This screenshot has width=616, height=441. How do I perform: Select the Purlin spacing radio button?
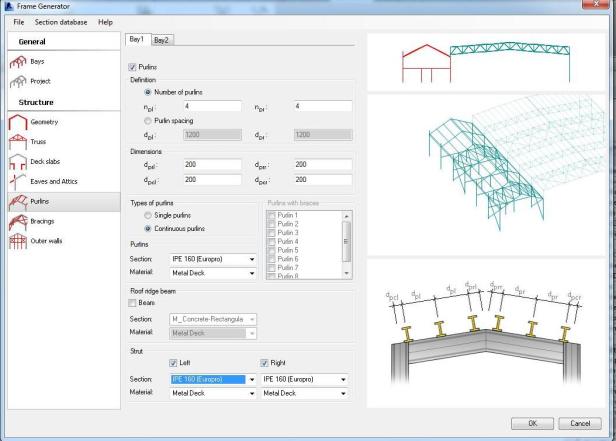(149, 121)
